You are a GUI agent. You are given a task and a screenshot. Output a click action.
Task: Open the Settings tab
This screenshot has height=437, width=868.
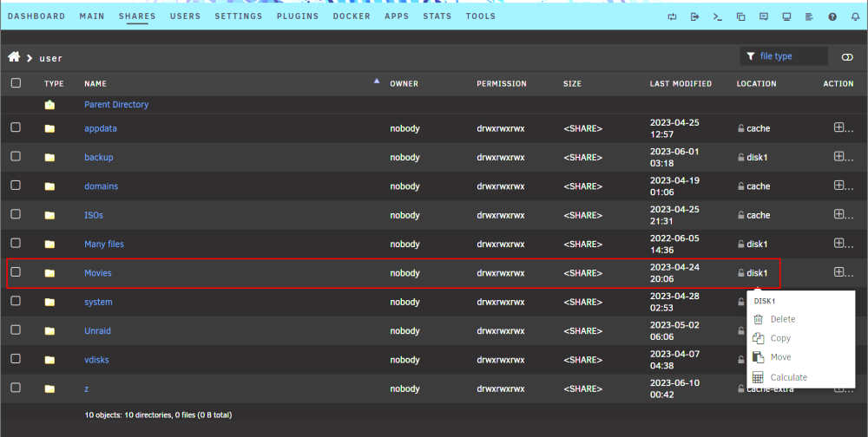[239, 16]
